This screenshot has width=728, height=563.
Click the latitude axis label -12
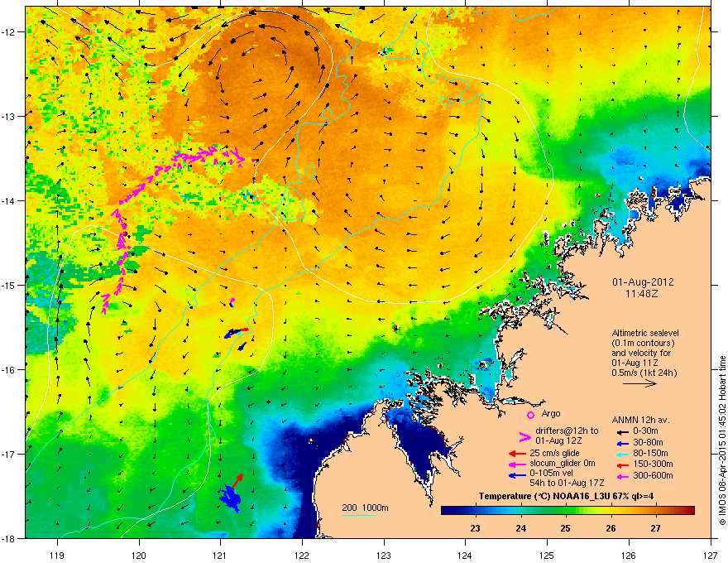point(9,32)
